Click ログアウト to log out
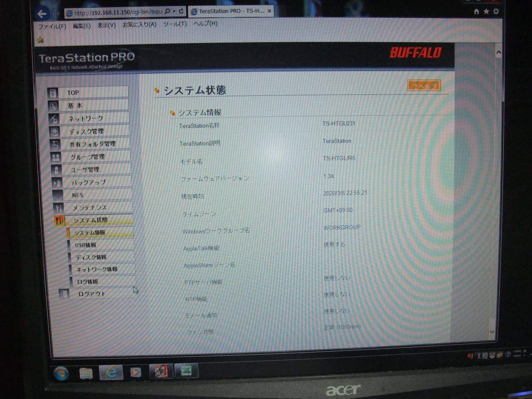 pyautogui.click(x=103, y=293)
